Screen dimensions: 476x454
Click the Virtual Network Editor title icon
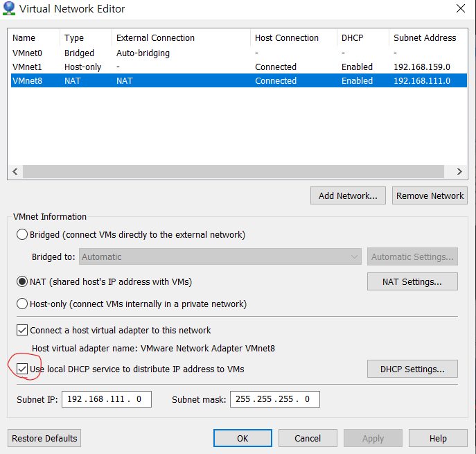click(9, 8)
